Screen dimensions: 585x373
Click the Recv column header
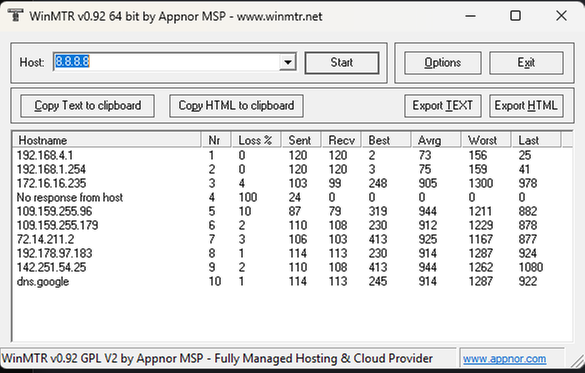pyautogui.click(x=341, y=140)
